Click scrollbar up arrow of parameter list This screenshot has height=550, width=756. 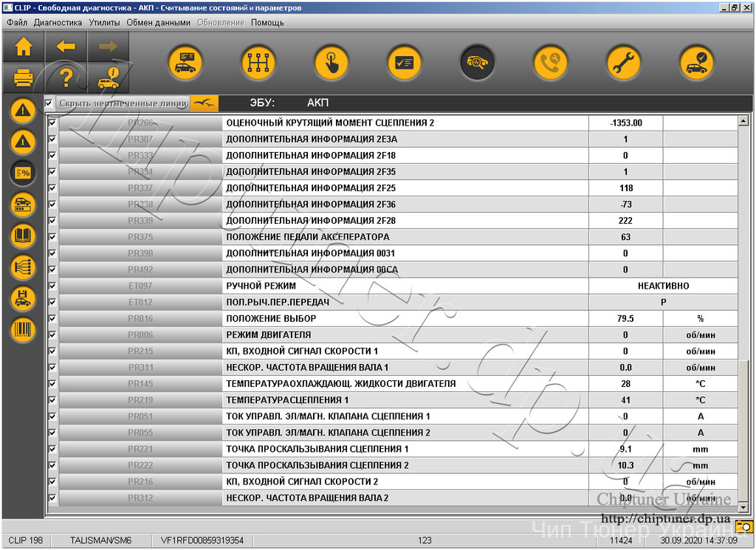coord(743,121)
